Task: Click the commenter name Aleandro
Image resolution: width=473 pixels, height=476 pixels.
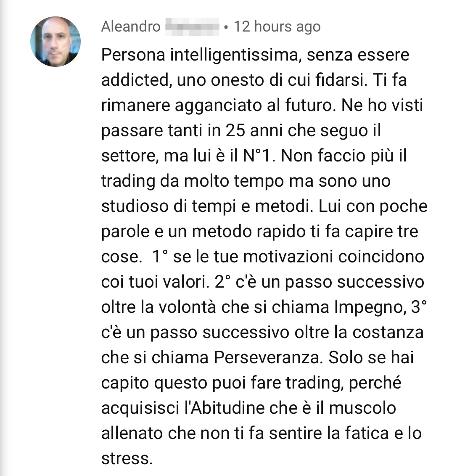Action: click(x=131, y=26)
